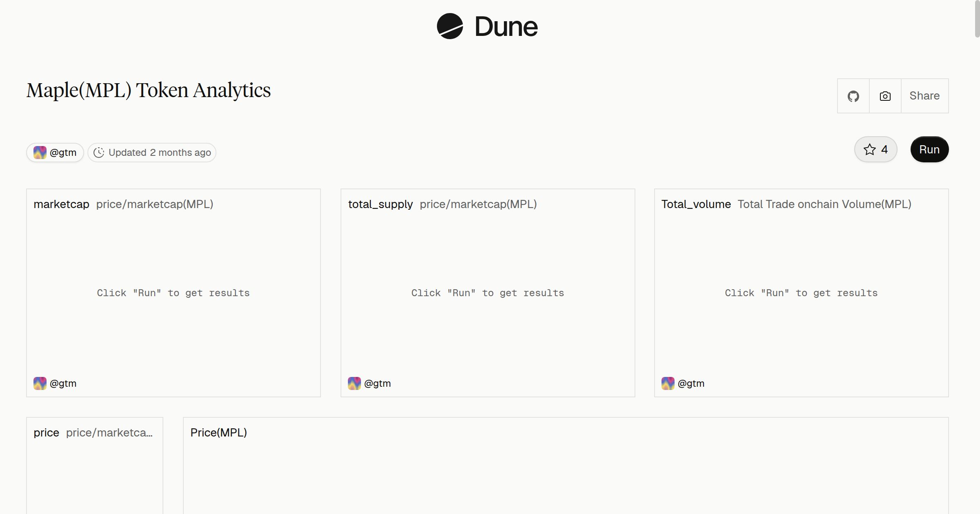Click the star icon in favorites button
This screenshot has height=514, width=980.
click(x=870, y=149)
